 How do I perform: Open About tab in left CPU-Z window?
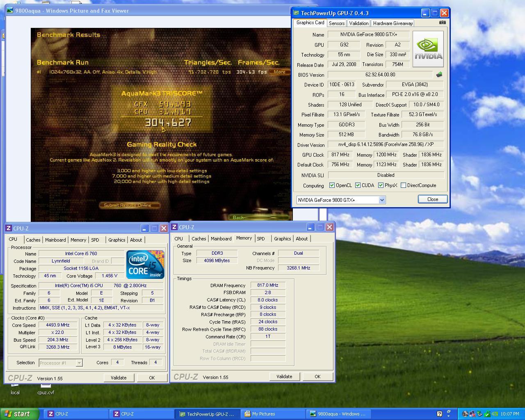click(136, 240)
